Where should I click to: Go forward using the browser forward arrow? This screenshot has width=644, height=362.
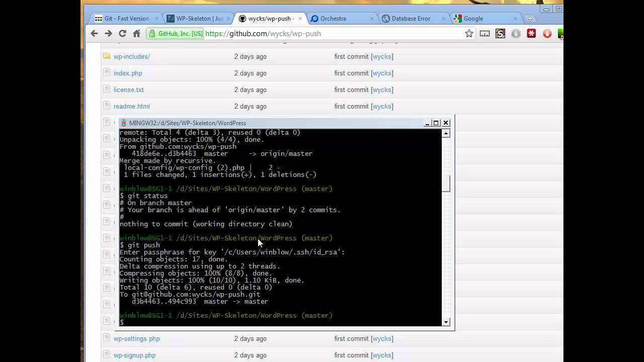[108, 33]
